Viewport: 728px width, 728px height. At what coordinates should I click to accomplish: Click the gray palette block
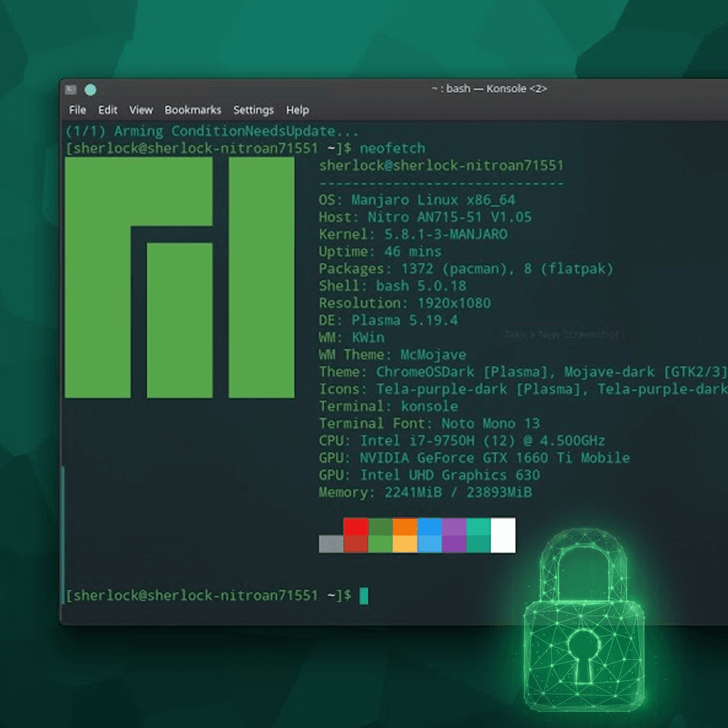tap(331, 544)
